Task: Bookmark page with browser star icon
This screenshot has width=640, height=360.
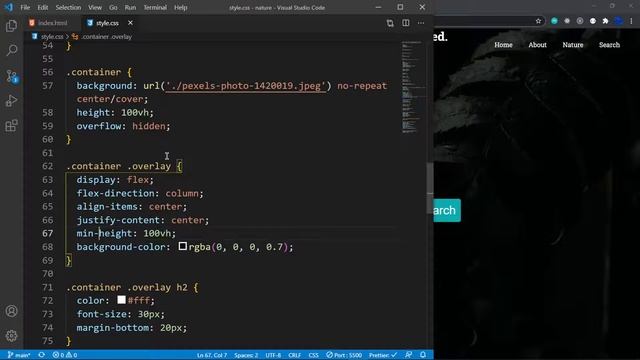Action: pos(538,21)
